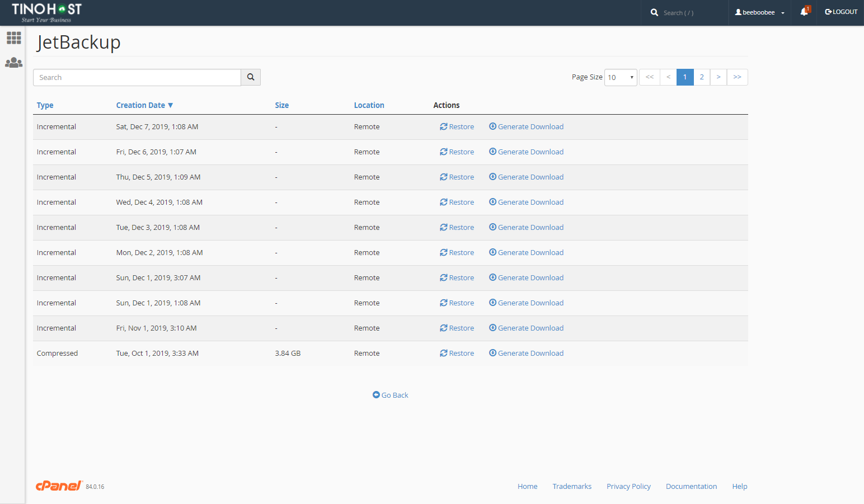Go to page 2 of backups
This screenshot has width=864, height=504.
coord(702,77)
